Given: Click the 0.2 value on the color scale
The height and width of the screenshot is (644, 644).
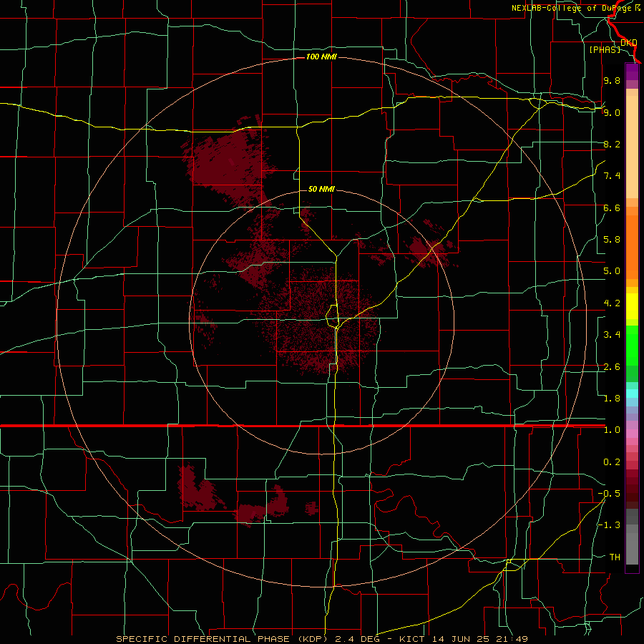Looking at the screenshot, I should pos(612,462).
